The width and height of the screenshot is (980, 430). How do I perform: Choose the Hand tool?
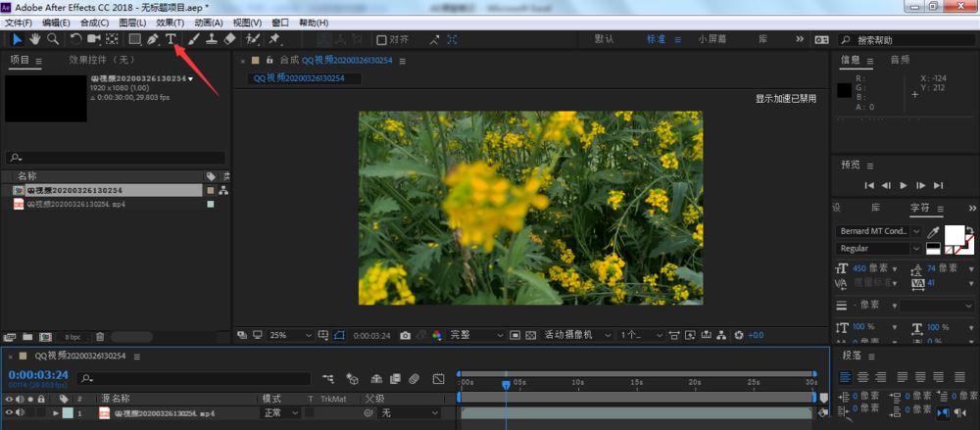35,39
